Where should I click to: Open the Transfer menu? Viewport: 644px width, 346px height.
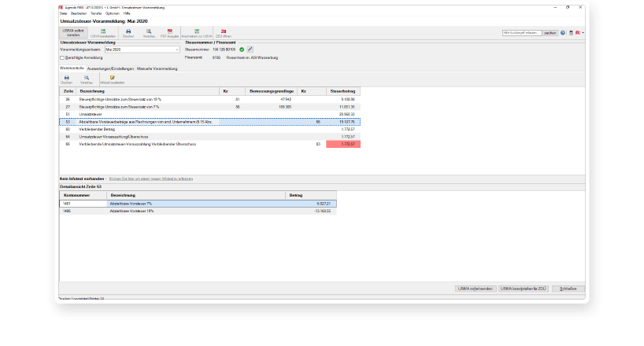coord(96,14)
